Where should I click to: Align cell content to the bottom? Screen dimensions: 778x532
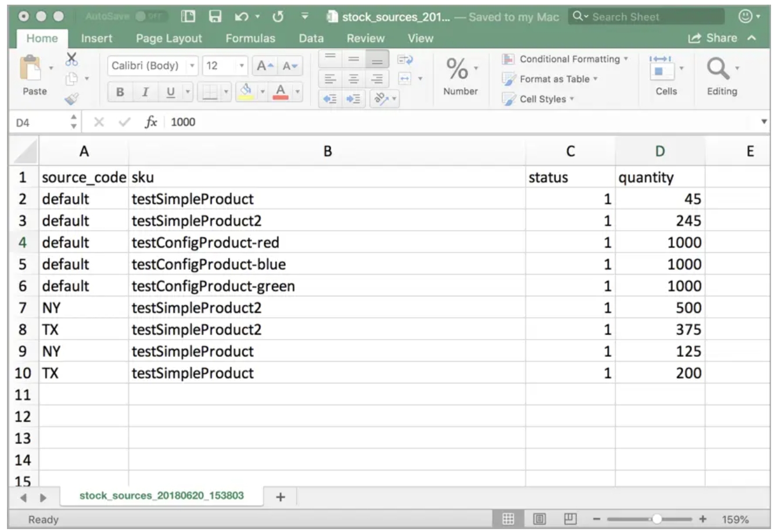click(x=377, y=59)
